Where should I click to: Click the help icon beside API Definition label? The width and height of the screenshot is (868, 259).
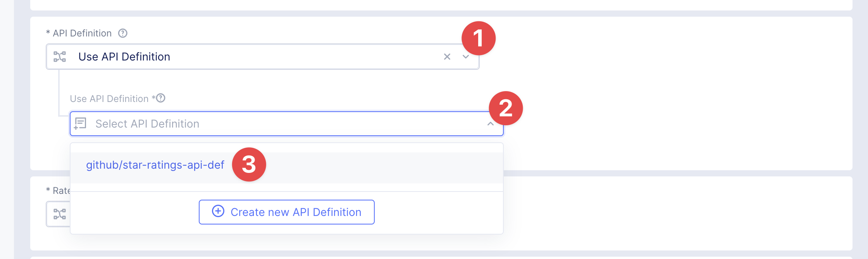coord(123,33)
